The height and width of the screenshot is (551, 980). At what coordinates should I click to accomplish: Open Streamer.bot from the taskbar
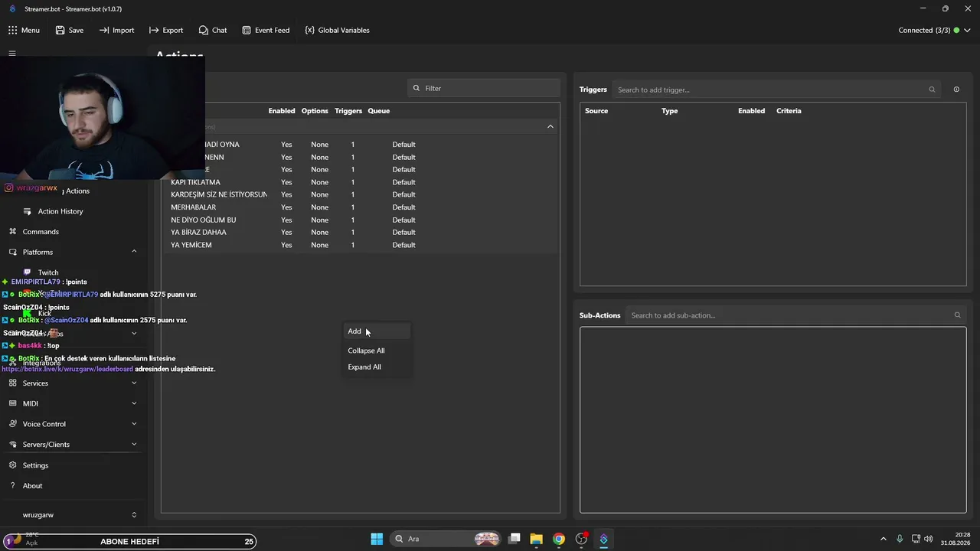[603, 539]
